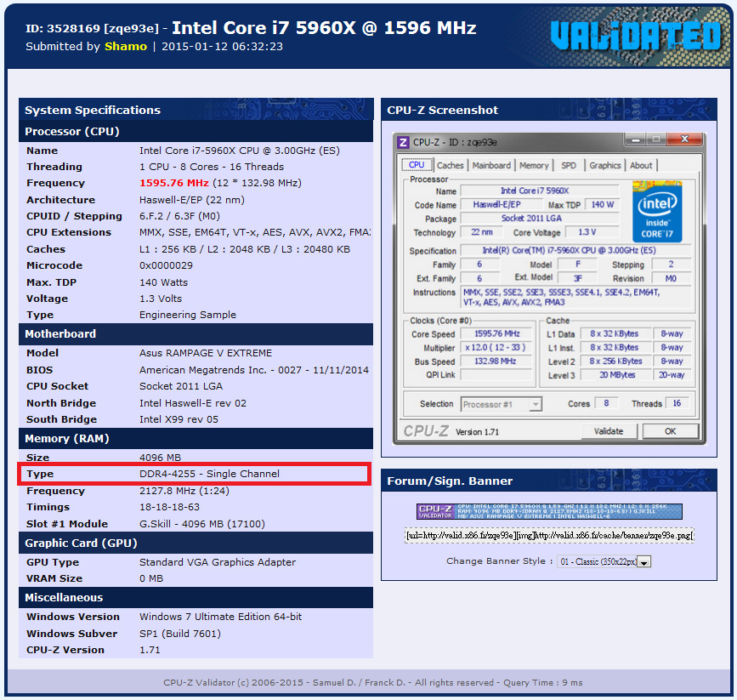Select the forum BBCode text field
Viewport: 737px width, 700px height.
551,535
